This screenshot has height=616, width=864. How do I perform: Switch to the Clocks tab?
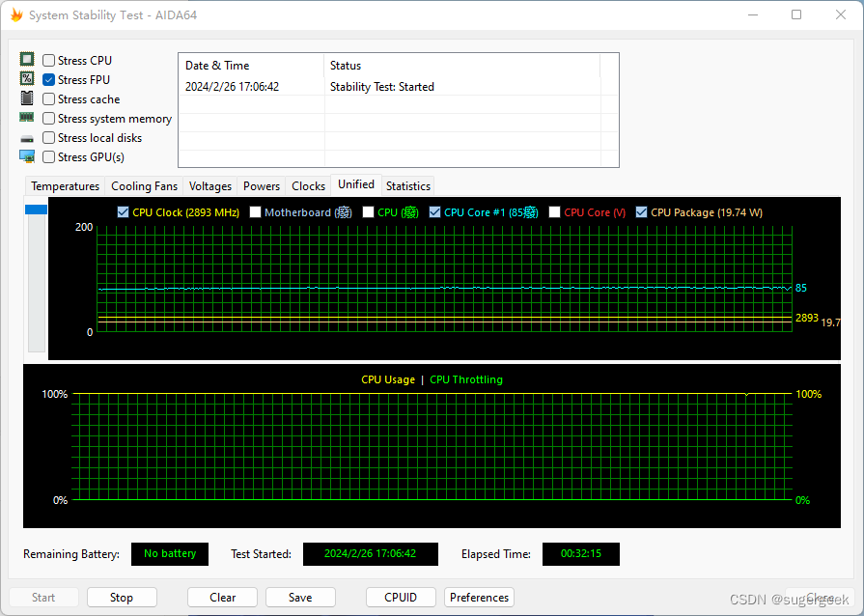308,186
